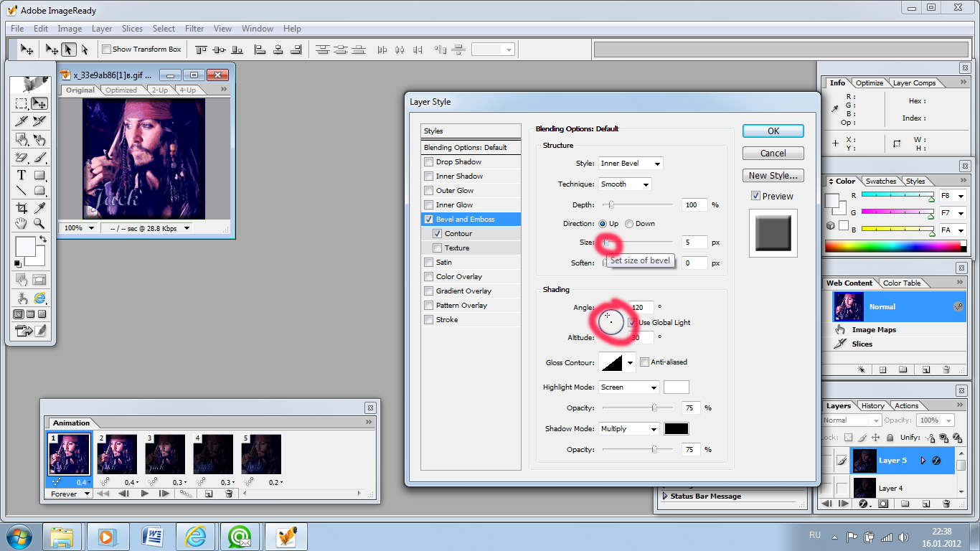Uncheck the Use Global Light checkbox
980x551 pixels.
tap(632, 322)
